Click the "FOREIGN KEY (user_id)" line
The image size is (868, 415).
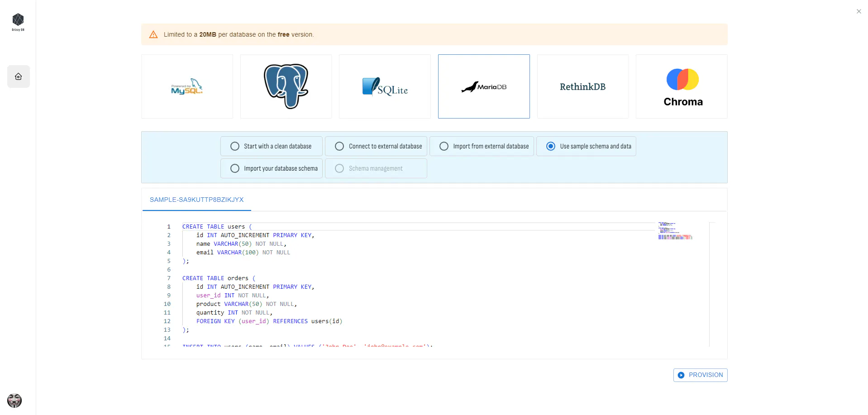[269, 321]
